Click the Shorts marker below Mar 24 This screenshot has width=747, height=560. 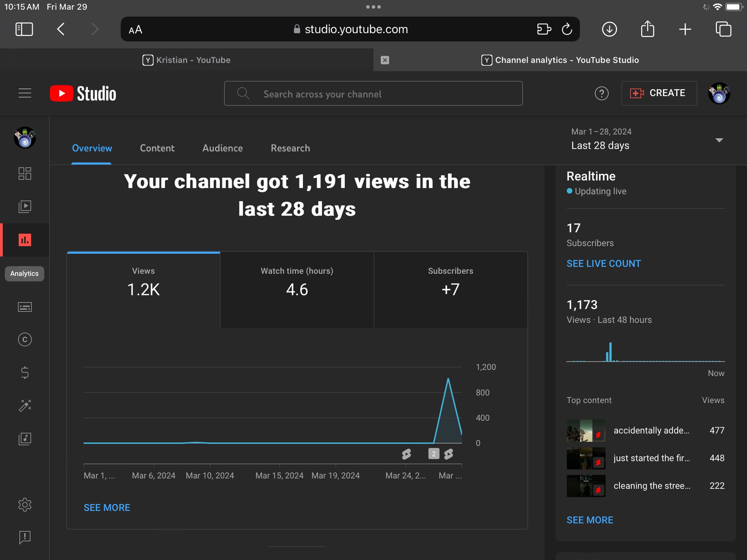pos(407,454)
